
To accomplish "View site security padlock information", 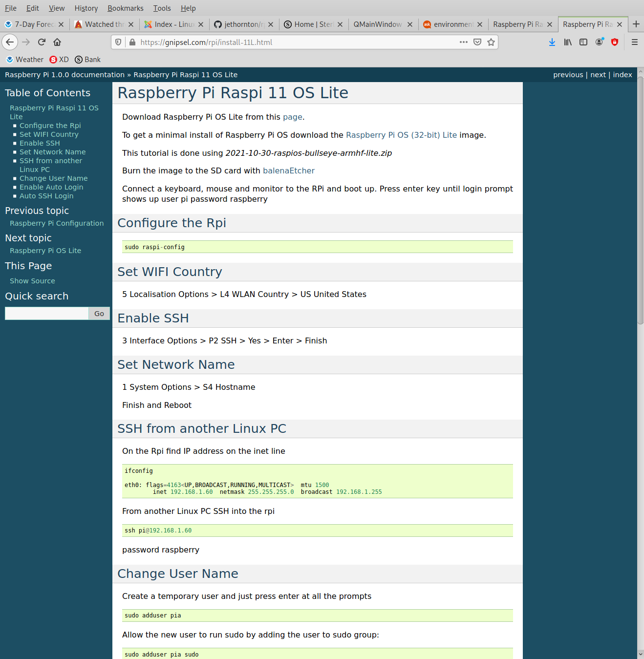I will coord(132,42).
